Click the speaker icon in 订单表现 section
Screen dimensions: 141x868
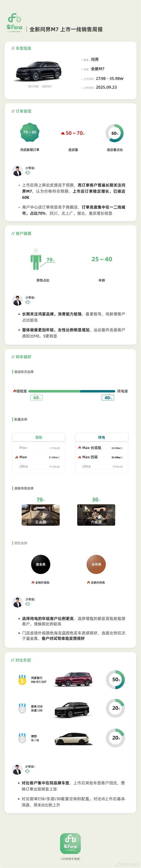28,173
